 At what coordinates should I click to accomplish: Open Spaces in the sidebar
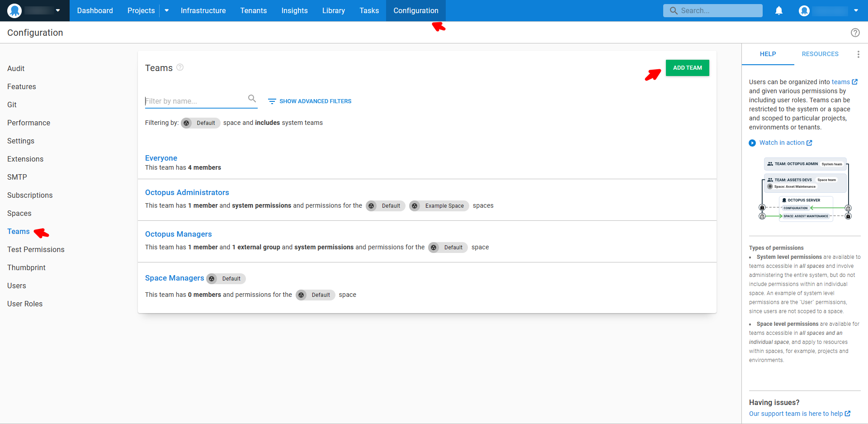(19, 213)
